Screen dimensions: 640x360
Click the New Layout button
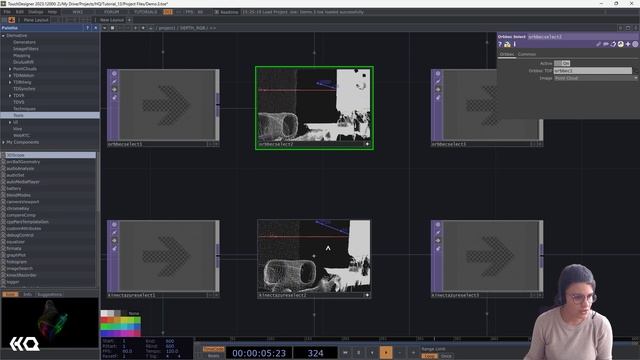[x=111, y=20]
